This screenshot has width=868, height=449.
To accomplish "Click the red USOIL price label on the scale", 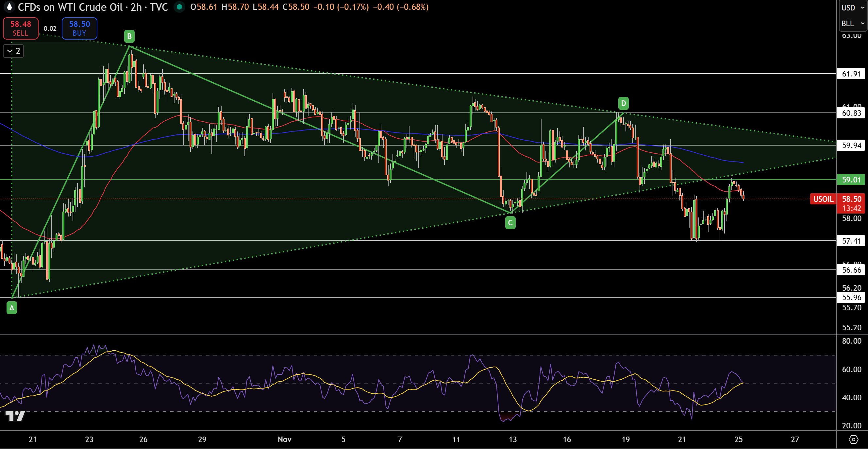I will 823,199.
